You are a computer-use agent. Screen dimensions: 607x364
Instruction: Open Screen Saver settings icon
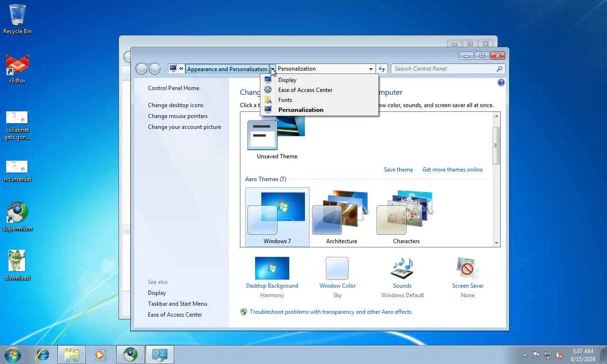pos(468,268)
